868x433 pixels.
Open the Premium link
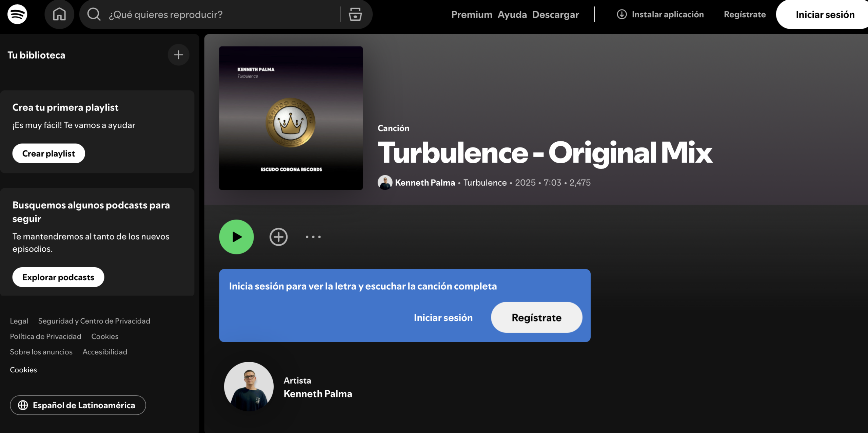click(x=472, y=15)
